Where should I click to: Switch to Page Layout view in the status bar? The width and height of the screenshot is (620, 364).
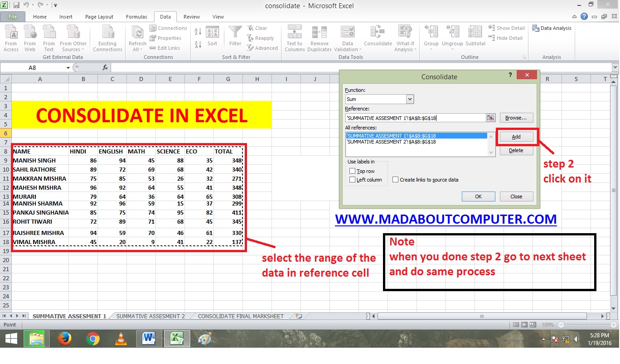(525, 325)
